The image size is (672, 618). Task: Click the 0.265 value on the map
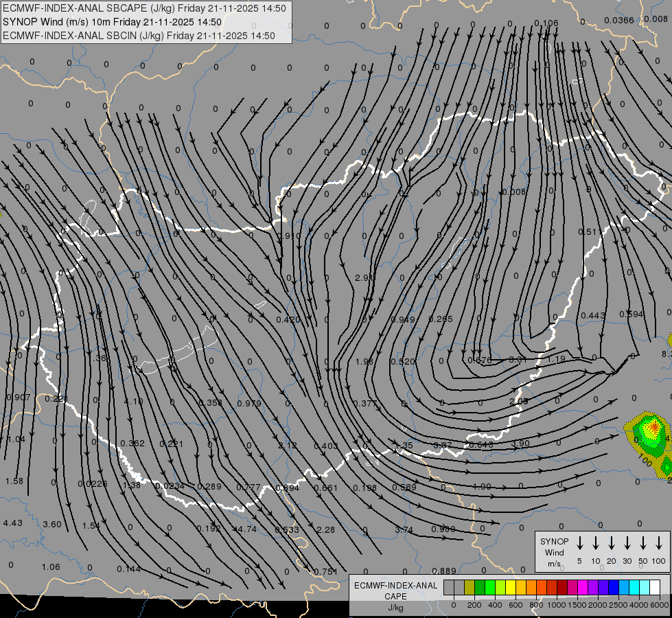coord(441,319)
